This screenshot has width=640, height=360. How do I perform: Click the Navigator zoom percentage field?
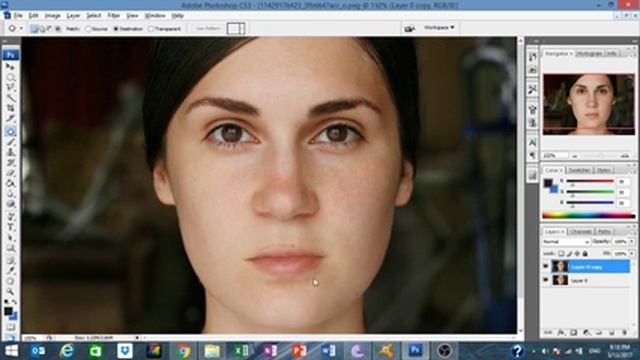555,156
